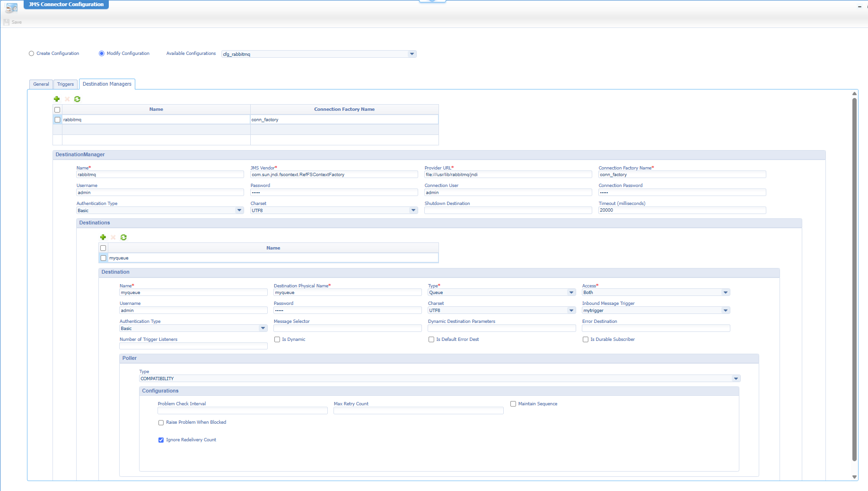Add a new Destination Manager with plus icon
This screenshot has height=491, width=868.
point(57,99)
